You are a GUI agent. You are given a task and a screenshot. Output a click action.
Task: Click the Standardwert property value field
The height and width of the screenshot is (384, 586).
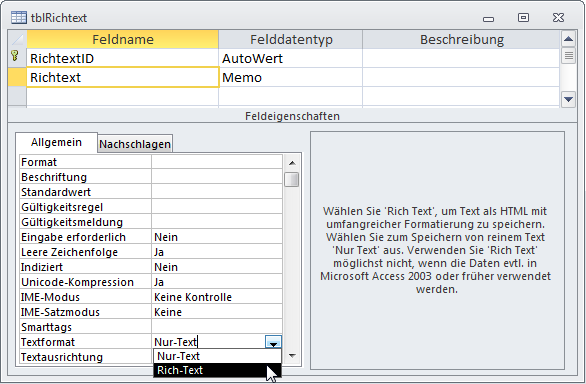click(x=217, y=192)
